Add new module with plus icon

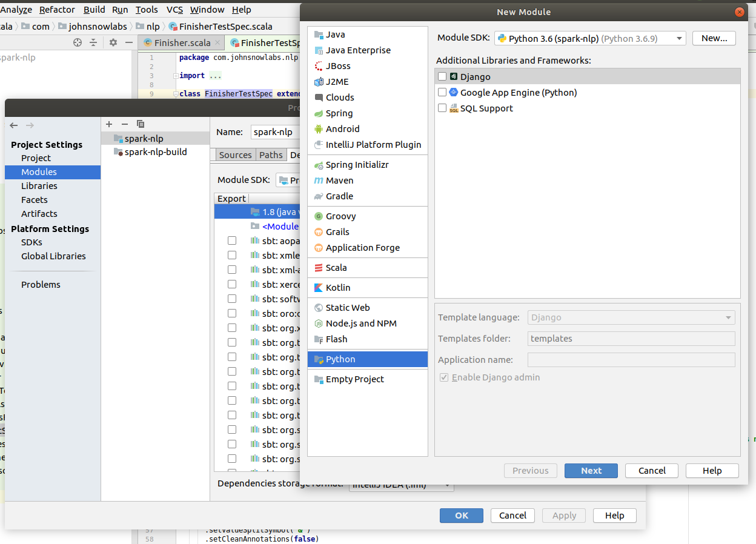109,124
